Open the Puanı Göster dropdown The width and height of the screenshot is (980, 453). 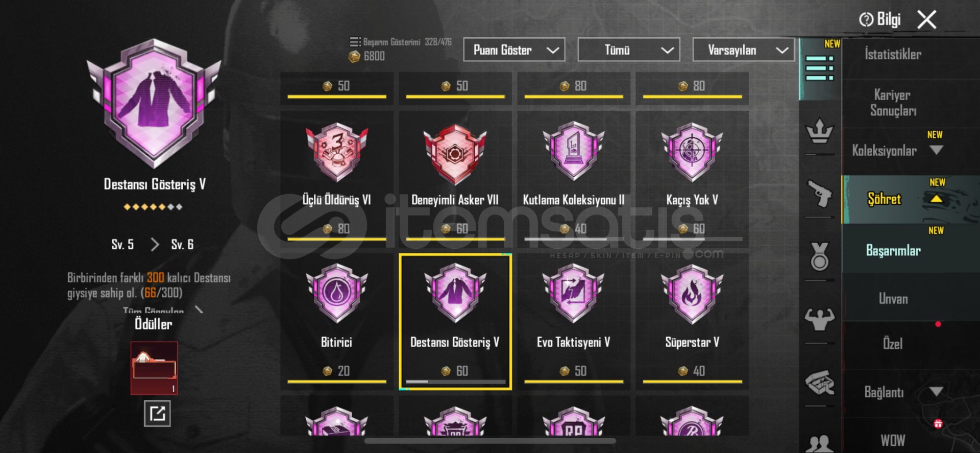pyautogui.click(x=514, y=50)
